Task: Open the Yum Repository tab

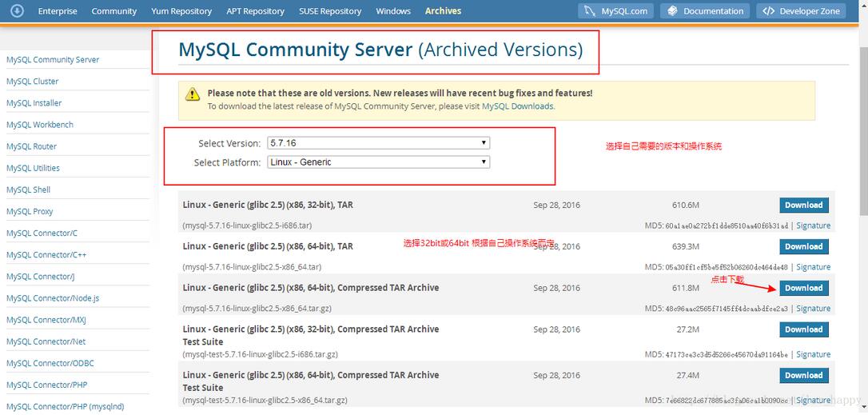Action: (181, 11)
